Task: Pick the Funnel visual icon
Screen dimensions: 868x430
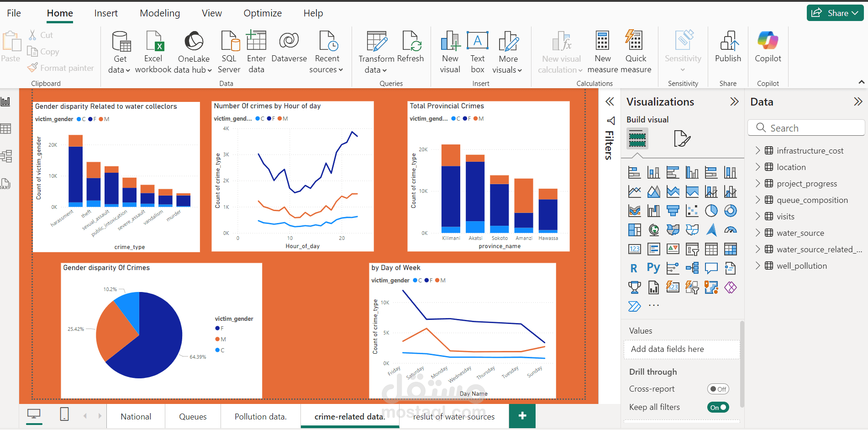Action: click(x=673, y=211)
